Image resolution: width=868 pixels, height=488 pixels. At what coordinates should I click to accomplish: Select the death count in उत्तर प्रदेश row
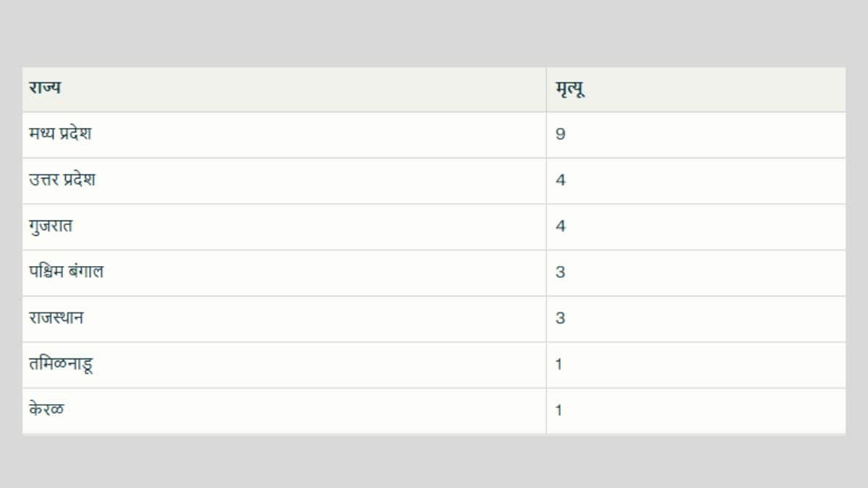(561, 180)
